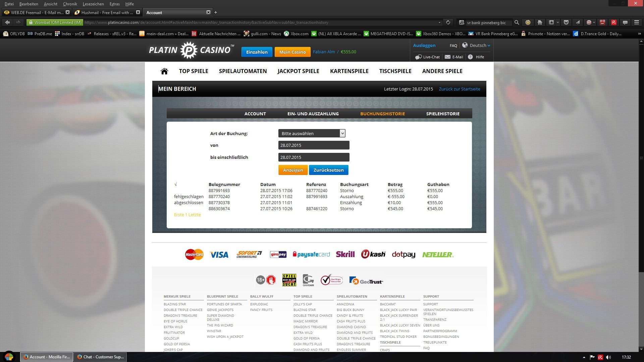Open bookmarks star icon in the toolbar
644x362 pixels.
(551, 22)
